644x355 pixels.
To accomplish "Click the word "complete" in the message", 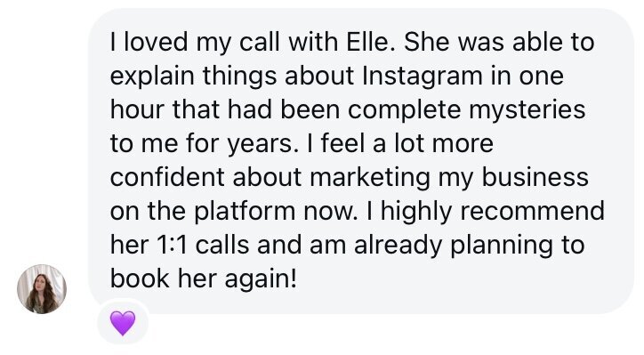I will point(405,110).
